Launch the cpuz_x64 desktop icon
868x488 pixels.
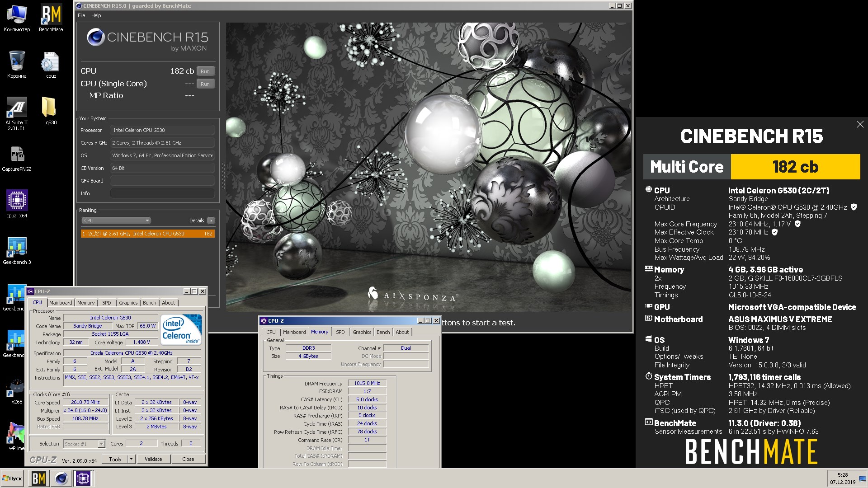(17, 204)
